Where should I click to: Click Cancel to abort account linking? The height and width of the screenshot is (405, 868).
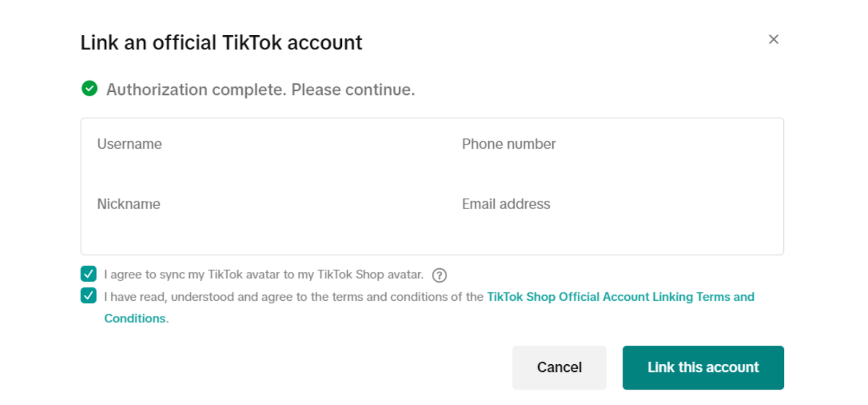559,367
